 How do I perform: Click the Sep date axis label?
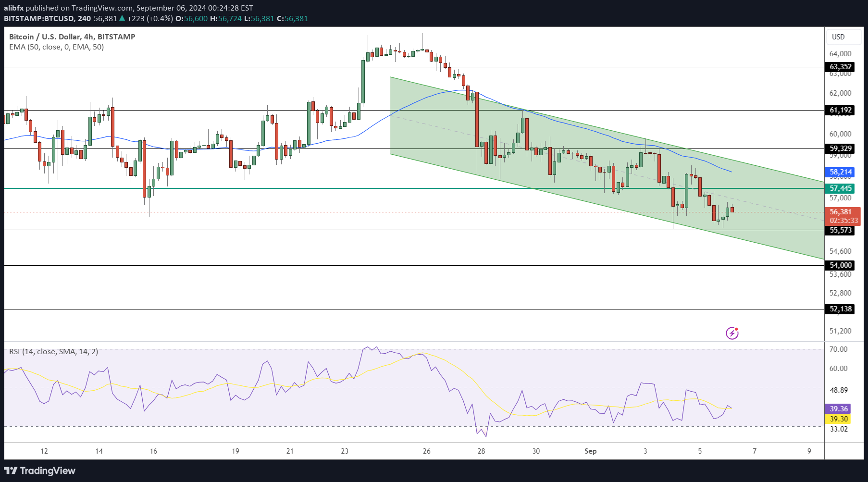coord(590,451)
